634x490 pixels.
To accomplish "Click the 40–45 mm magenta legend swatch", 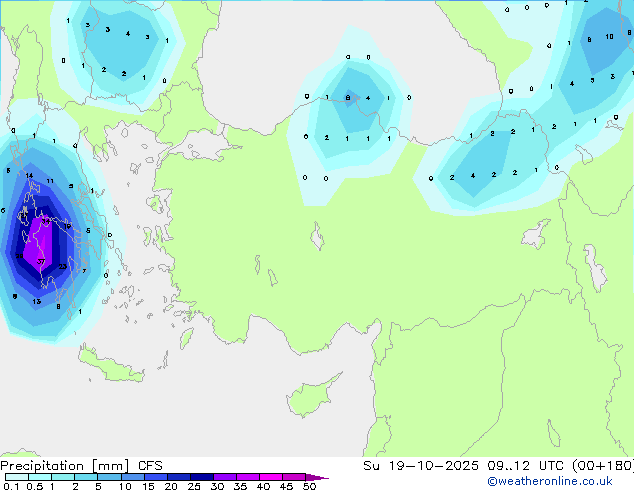I will point(271,477).
